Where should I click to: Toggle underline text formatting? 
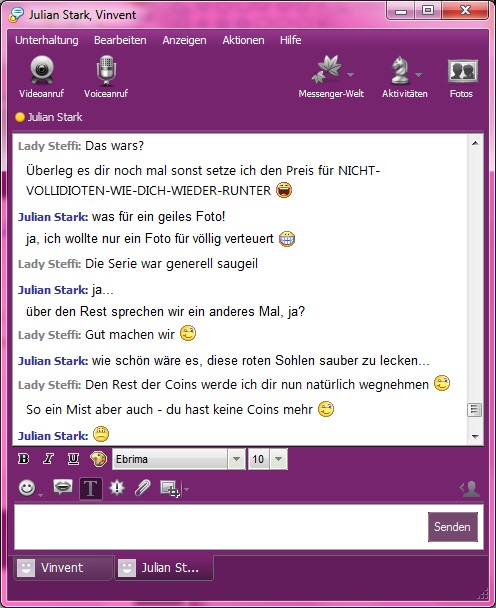coord(73,459)
